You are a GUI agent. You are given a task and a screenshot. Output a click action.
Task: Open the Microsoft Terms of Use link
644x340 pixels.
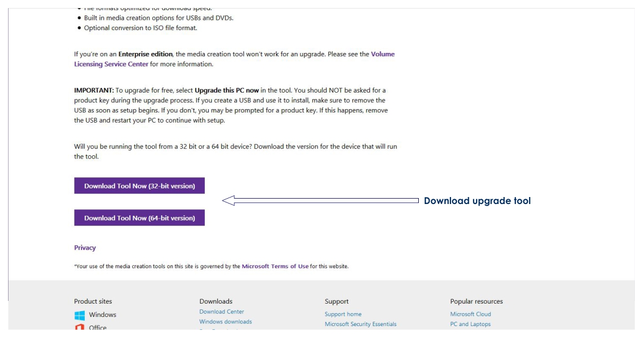(275, 266)
